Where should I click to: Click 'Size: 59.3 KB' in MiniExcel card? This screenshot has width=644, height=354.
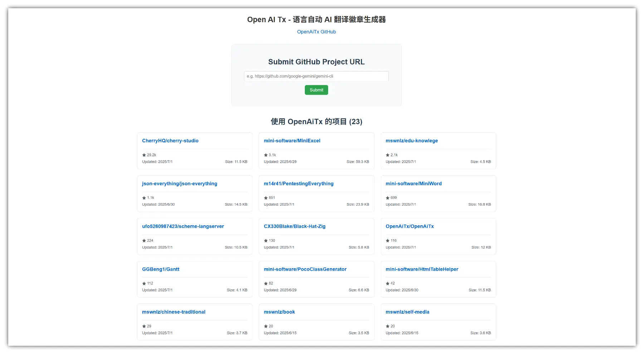coord(358,162)
